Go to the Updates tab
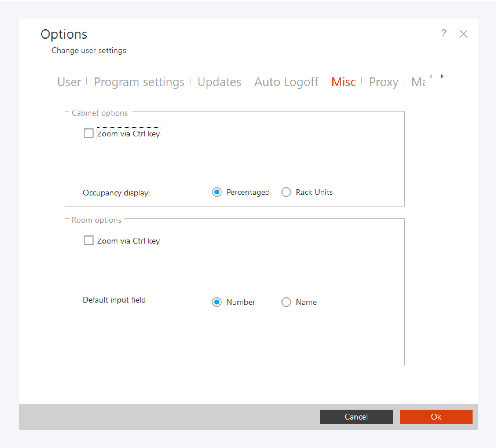This screenshot has height=448, width=496. (219, 82)
